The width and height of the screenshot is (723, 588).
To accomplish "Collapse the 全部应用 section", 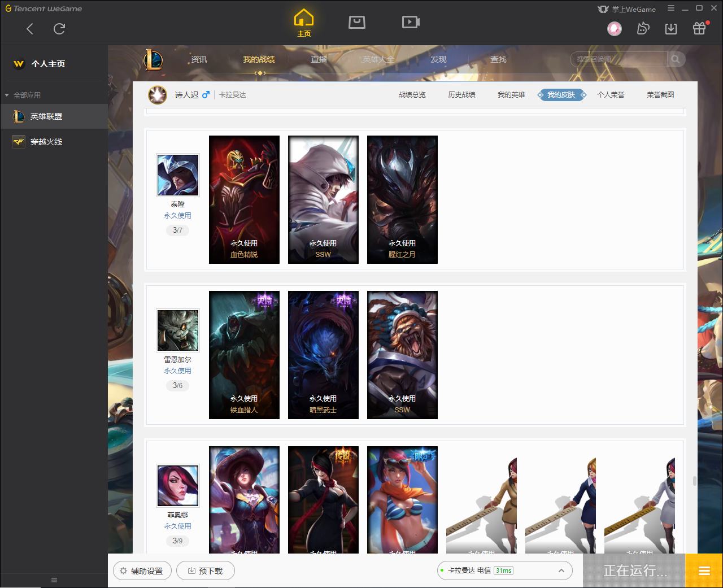I will 23,95.
